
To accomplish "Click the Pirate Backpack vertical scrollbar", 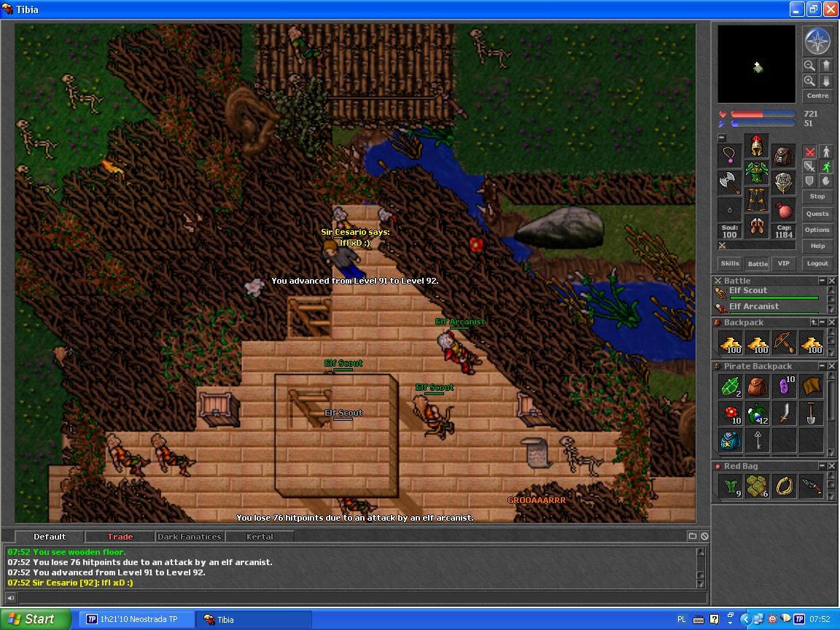I will point(831,413).
